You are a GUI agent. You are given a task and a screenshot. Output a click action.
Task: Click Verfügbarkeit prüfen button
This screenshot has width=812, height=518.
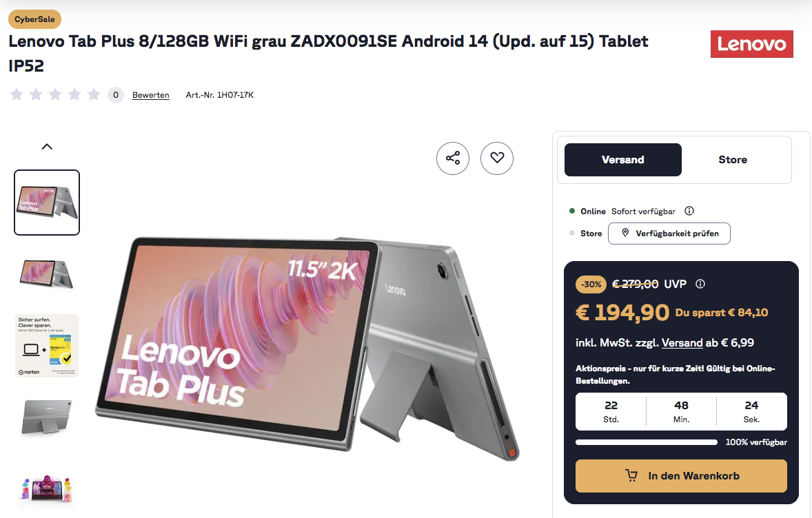click(x=669, y=234)
